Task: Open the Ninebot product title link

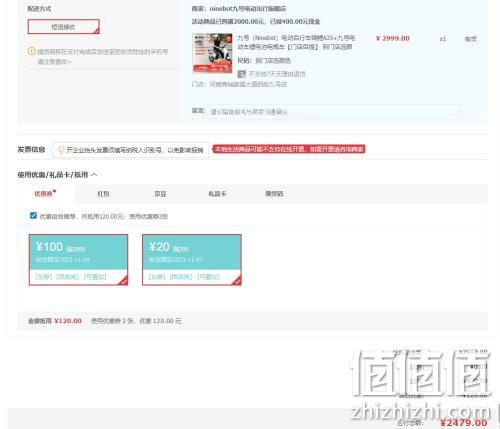Action: click(296, 42)
